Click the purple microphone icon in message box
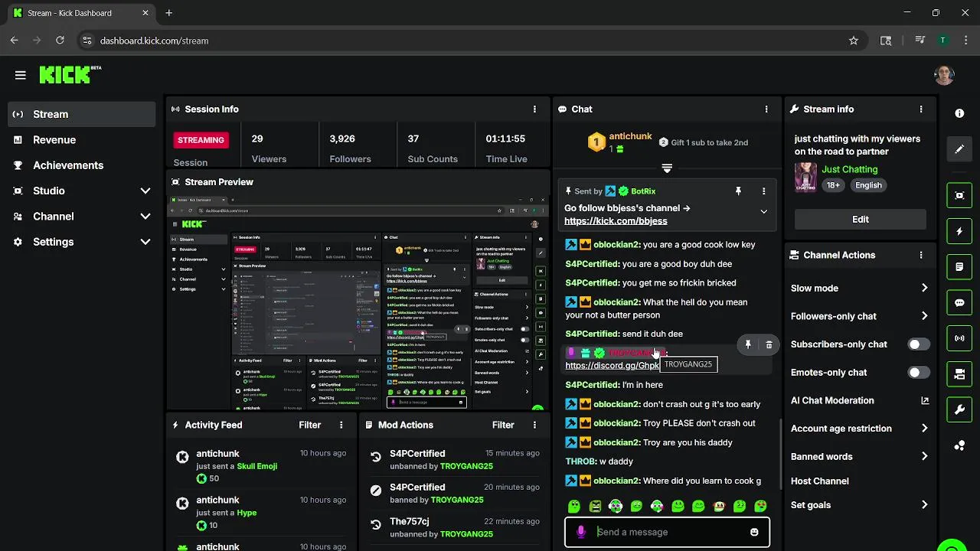Viewport: 980px width, 551px height. pyautogui.click(x=581, y=532)
